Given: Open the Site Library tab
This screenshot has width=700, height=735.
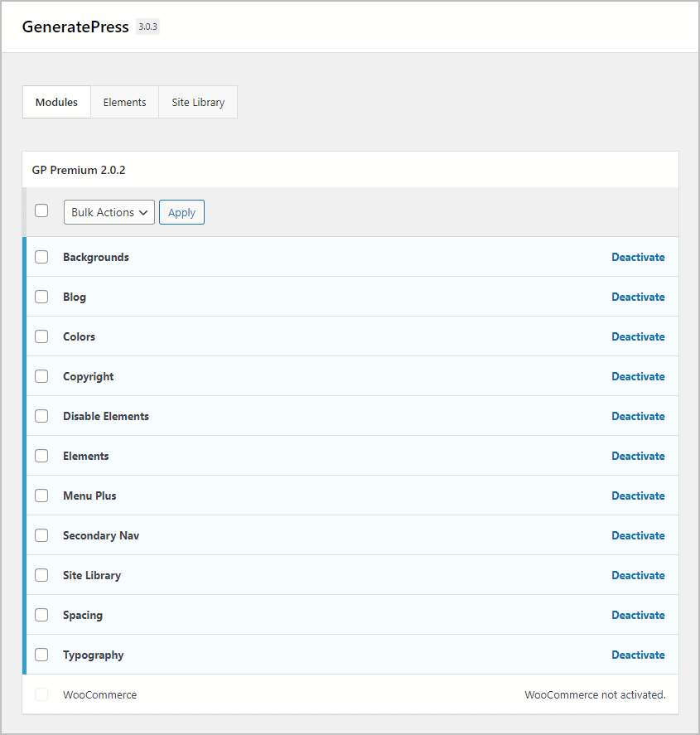Looking at the screenshot, I should [x=198, y=102].
